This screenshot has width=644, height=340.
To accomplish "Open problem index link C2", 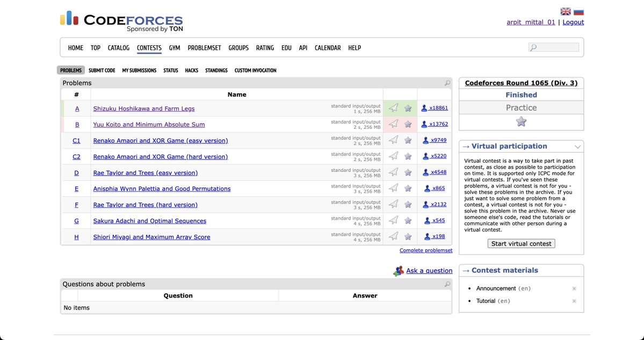I will (x=76, y=156).
